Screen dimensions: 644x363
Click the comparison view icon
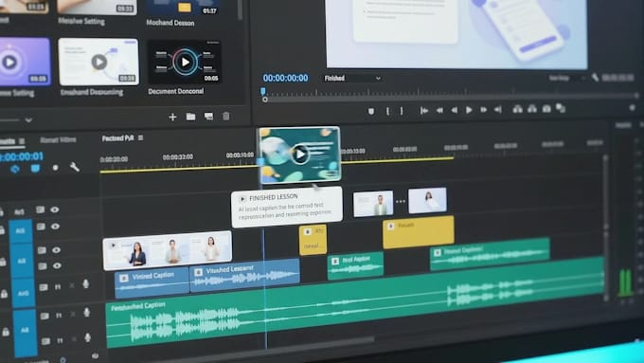point(561,108)
